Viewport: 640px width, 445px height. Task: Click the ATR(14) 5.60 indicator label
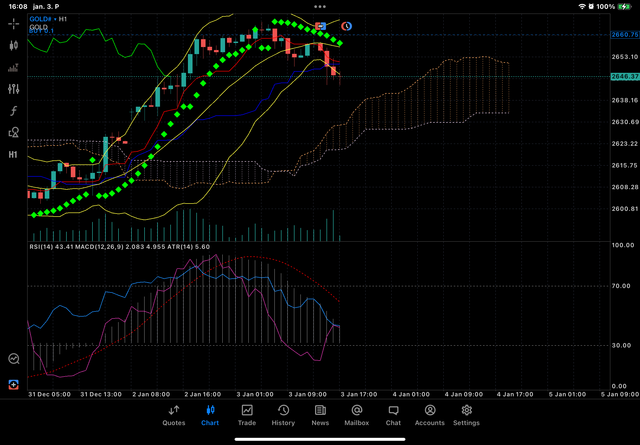(x=189, y=247)
